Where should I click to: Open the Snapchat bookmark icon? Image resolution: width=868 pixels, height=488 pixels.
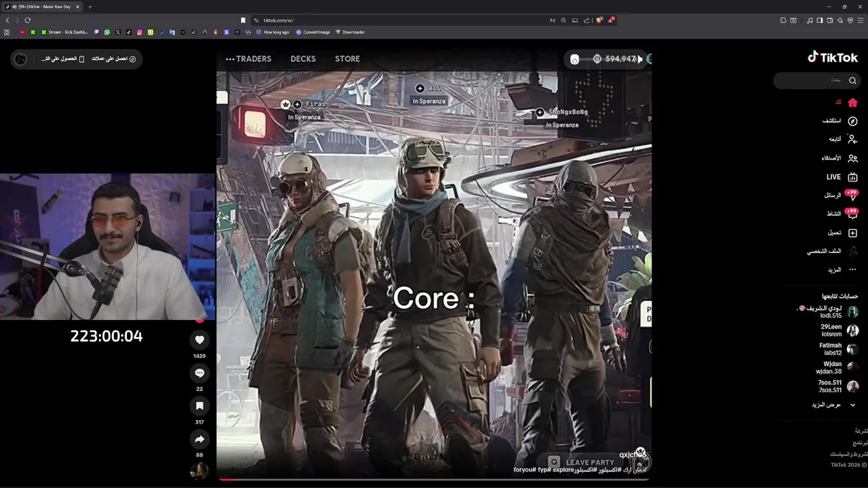(x=151, y=32)
